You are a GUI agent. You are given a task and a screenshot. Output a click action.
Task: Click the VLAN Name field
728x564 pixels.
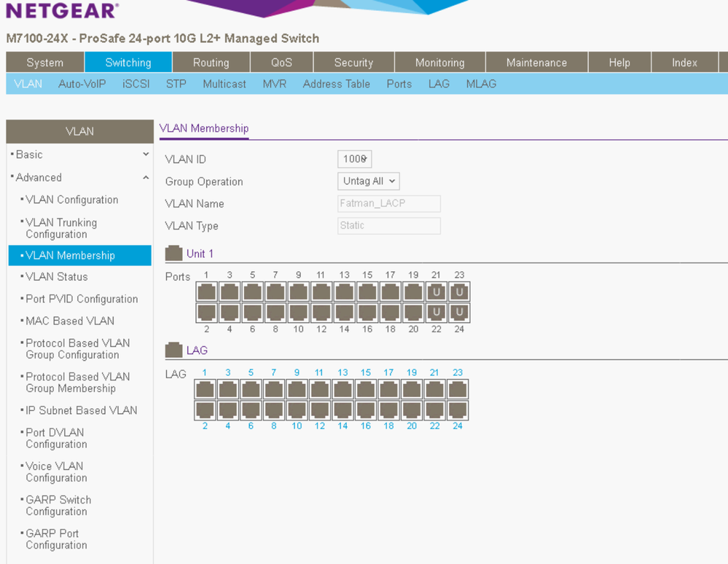(x=389, y=203)
